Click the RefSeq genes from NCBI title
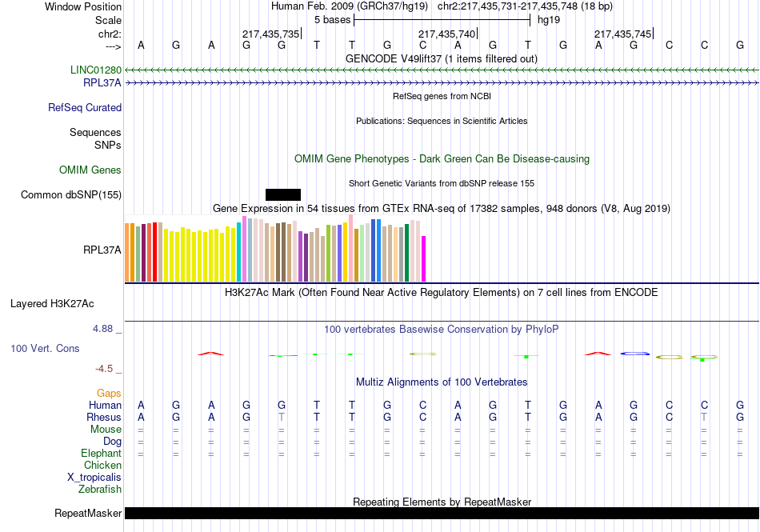This screenshot has height=532, width=760. pyautogui.click(x=442, y=96)
